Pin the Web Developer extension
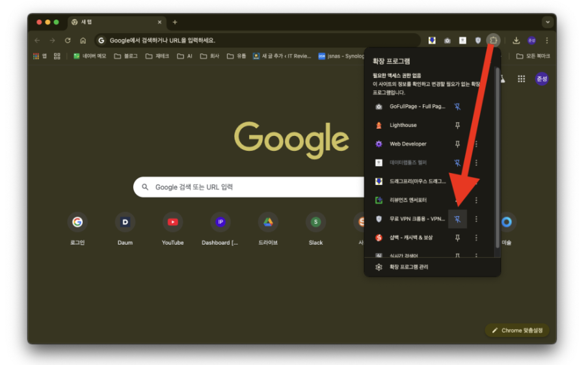 458,144
